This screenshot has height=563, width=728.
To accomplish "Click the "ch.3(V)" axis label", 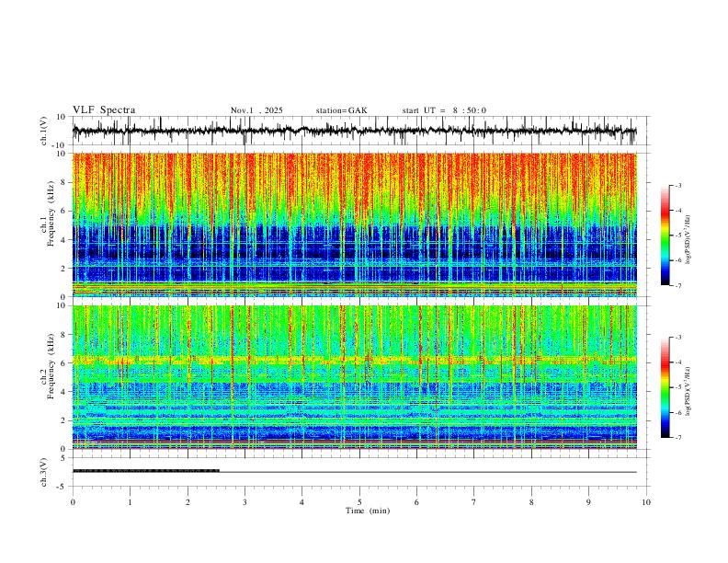I will point(44,473).
